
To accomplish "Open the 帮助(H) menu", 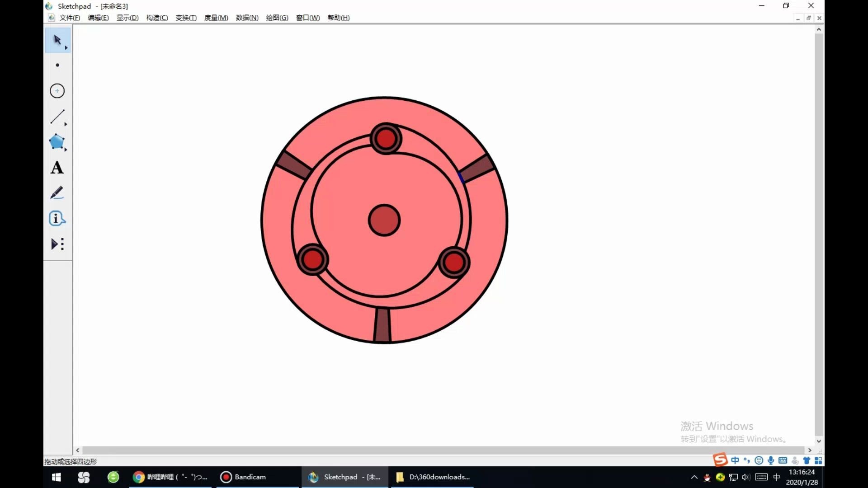I will (339, 18).
